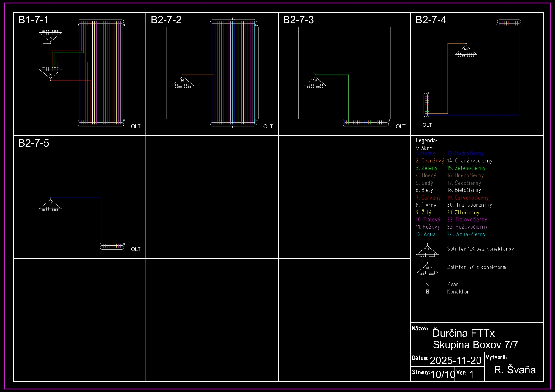The height and width of the screenshot is (392, 555).
Task: Select the lower splitter in box B1-7-1
Action: 50,74
